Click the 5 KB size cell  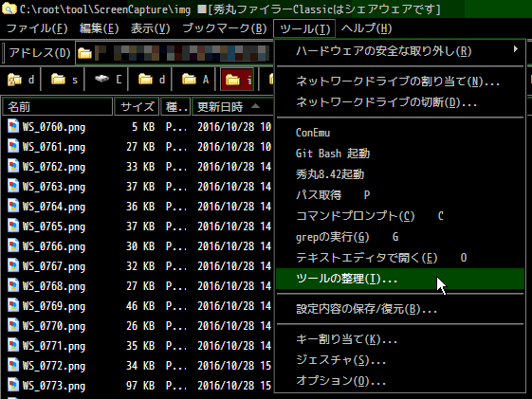(x=143, y=127)
